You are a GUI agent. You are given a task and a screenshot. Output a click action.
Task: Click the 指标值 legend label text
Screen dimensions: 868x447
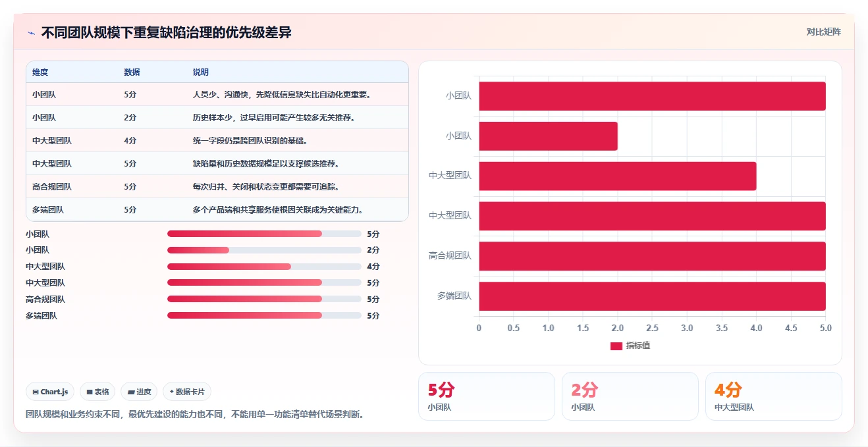point(637,346)
